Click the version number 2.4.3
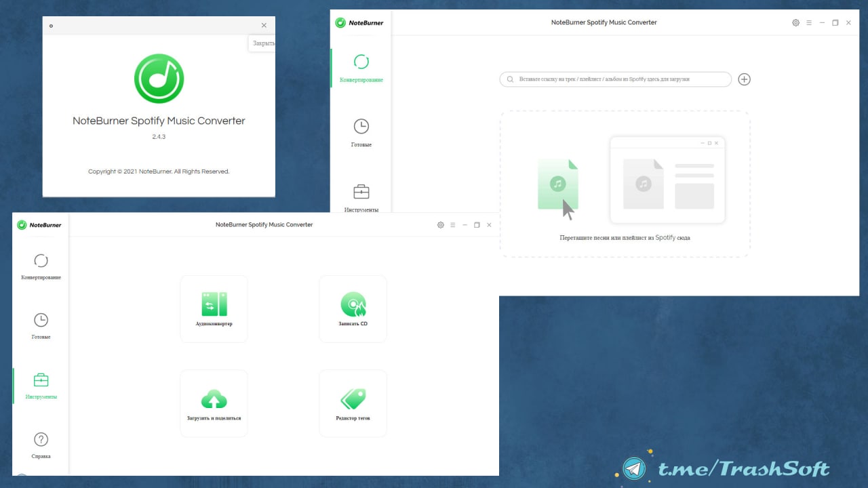 click(x=159, y=137)
